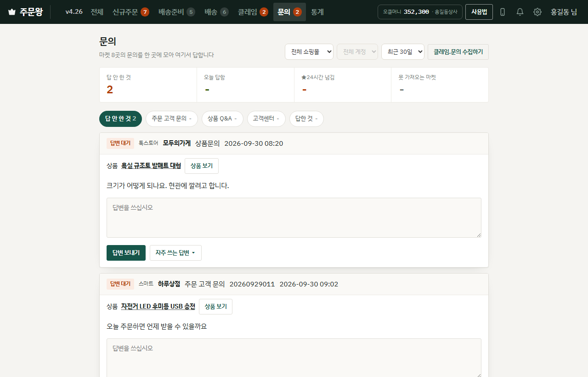This screenshot has width=588, height=377.
Task: Expand the 최근 30일 period dropdown
Action: [x=403, y=52]
